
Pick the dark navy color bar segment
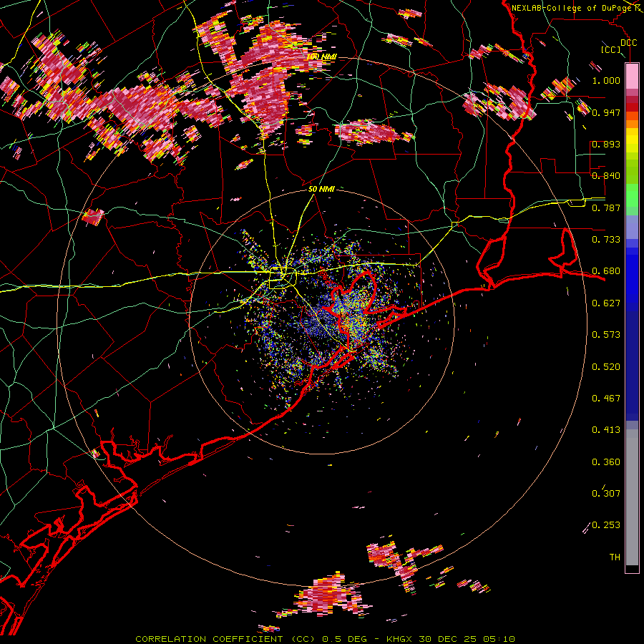[x=632, y=366]
